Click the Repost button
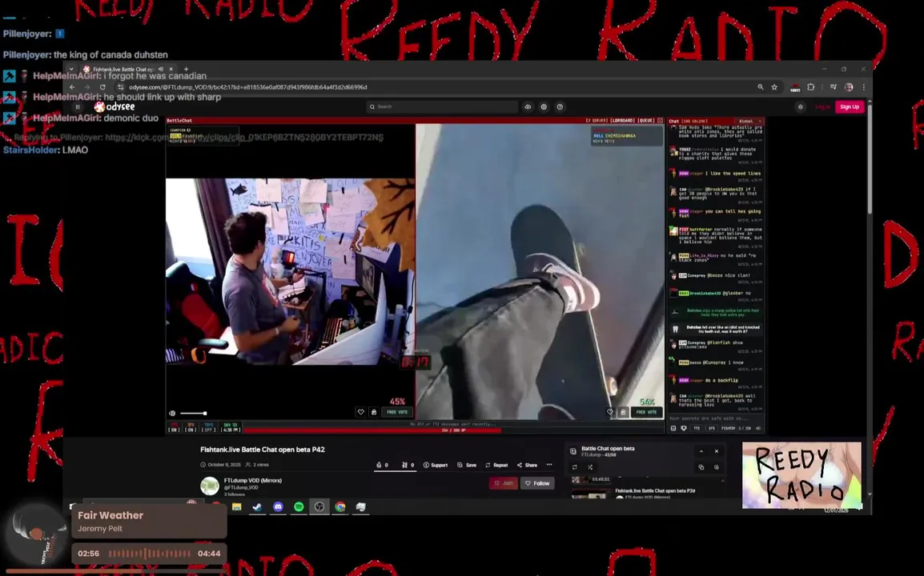This screenshot has height=576, width=924. click(x=496, y=466)
